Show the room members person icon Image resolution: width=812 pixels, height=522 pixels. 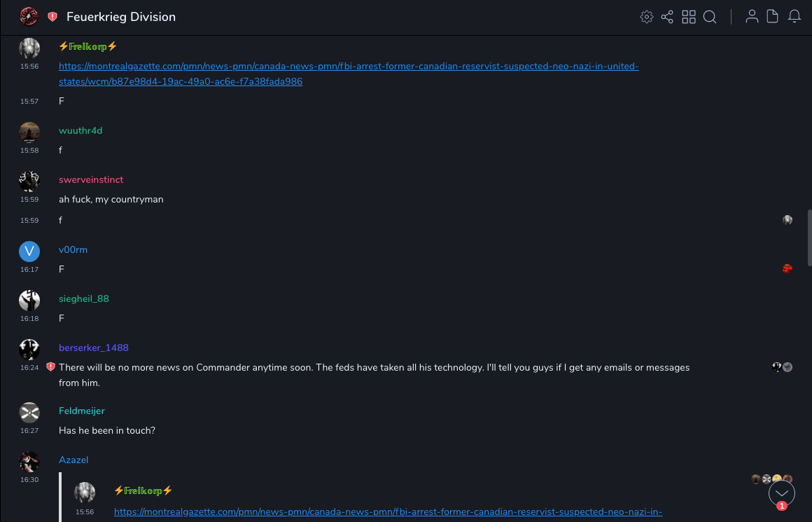click(752, 17)
